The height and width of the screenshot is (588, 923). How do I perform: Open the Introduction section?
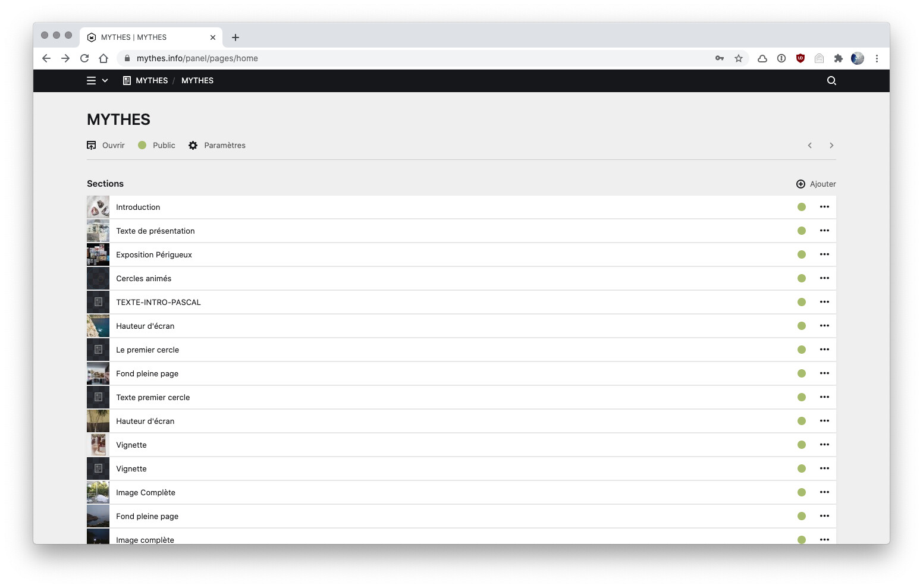click(461, 207)
